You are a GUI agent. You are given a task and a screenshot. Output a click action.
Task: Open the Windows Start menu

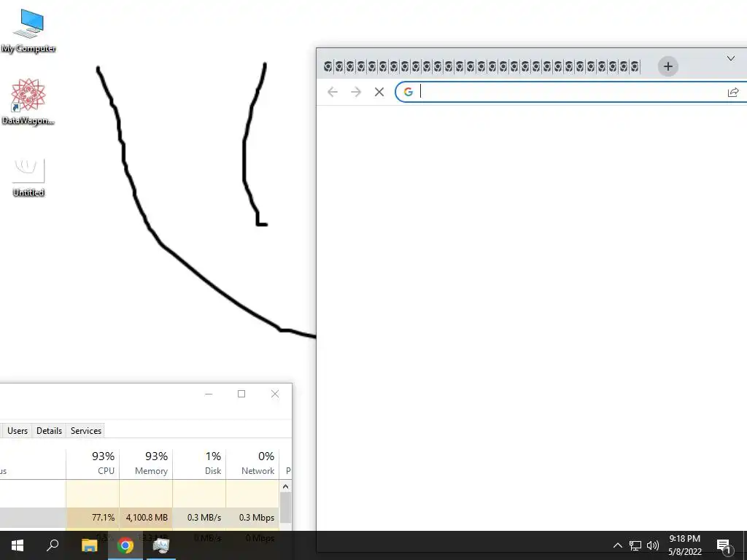pyautogui.click(x=18, y=545)
